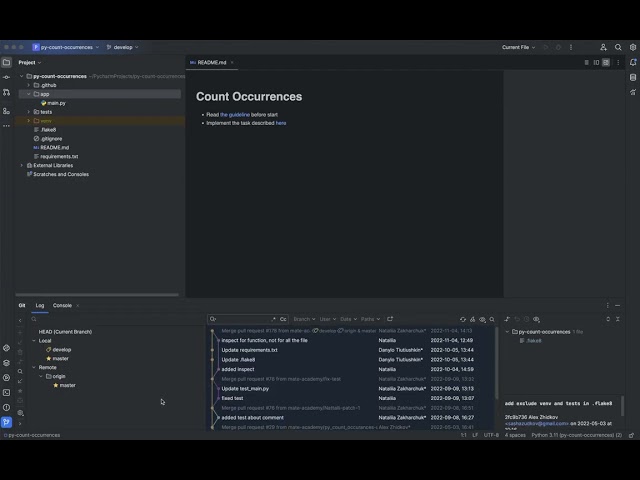Click the branches pane search icon on left strip
The image size is (640, 480).
click(x=20, y=371)
